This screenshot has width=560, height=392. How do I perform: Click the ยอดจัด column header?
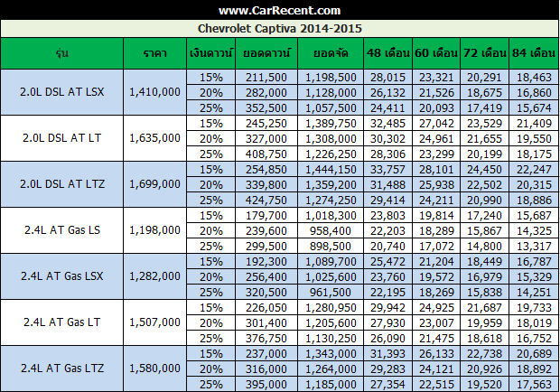[330, 54]
